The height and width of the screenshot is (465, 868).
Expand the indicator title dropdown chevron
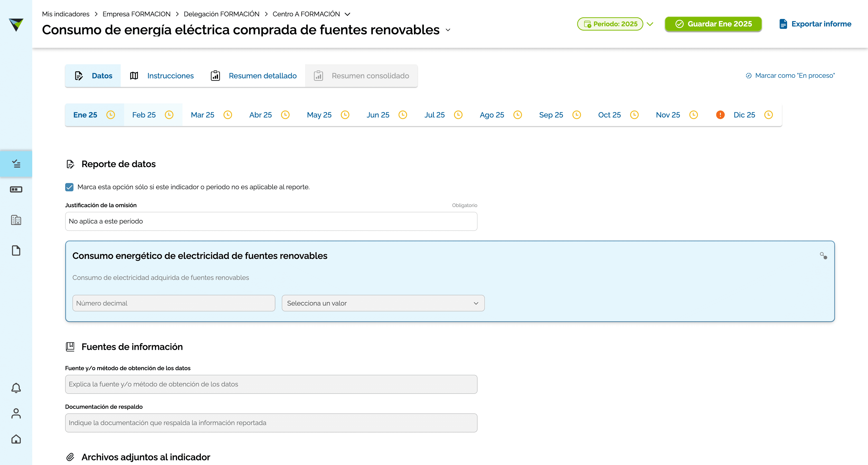pyautogui.click(x=448, y=30)
